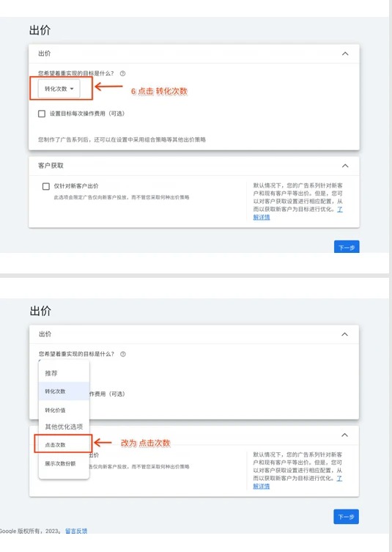Screen dimensions: 392x552
Task: Click the top screenshot's help icon beside 您希望着重实现的目标是什么
Action: pyautogui.click(x=123, y=73)
